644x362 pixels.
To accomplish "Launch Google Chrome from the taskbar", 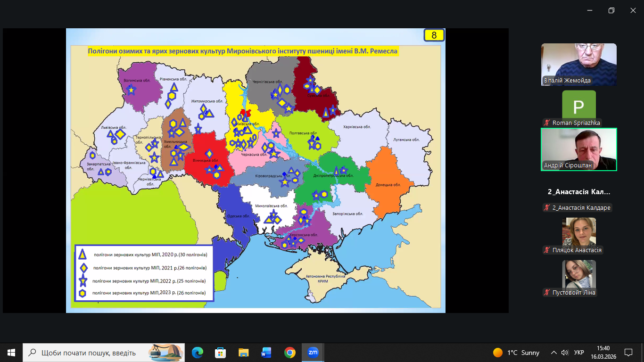I will 289,353.
